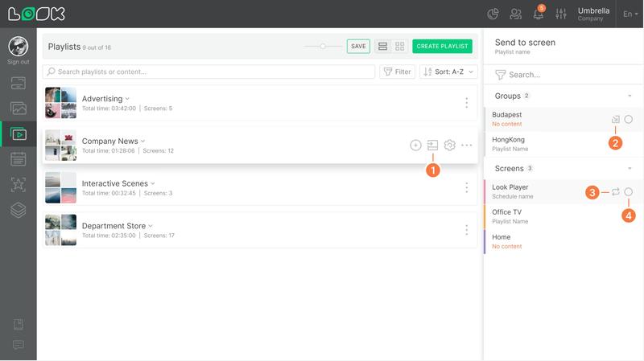This screenshot has height=361, width=644.
Task: Expand the Department Store chevron
Action: (151, 226)
